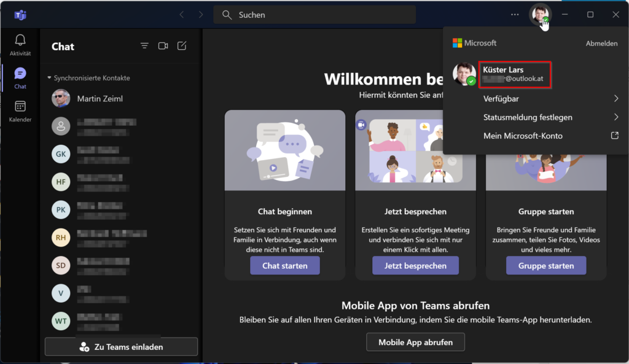
Task: Click the Küster Lars account name
Action: coord(503,69)
